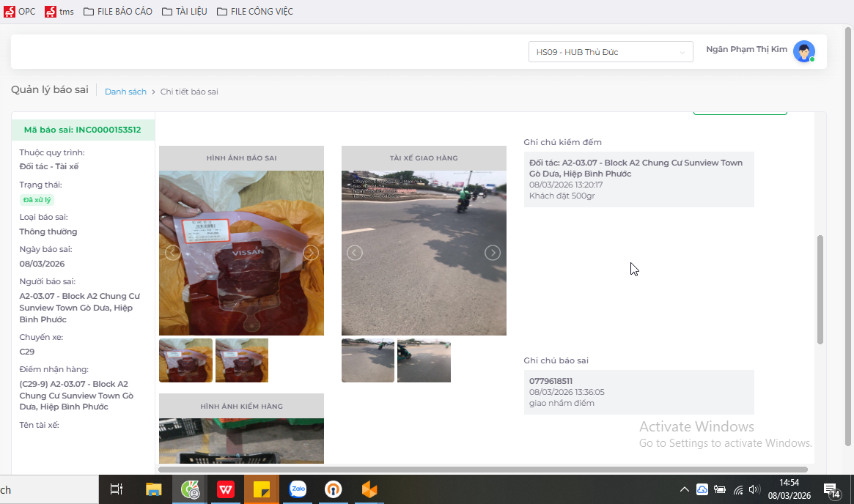854x504 pixels.
Task: Open the volume speaker tray icon
Action: coord(754,489)
